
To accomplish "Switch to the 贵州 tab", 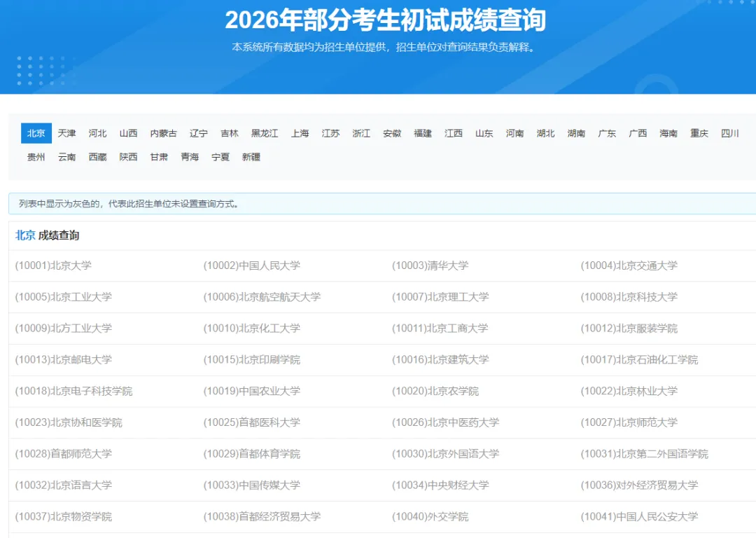I will click(36, 157).
